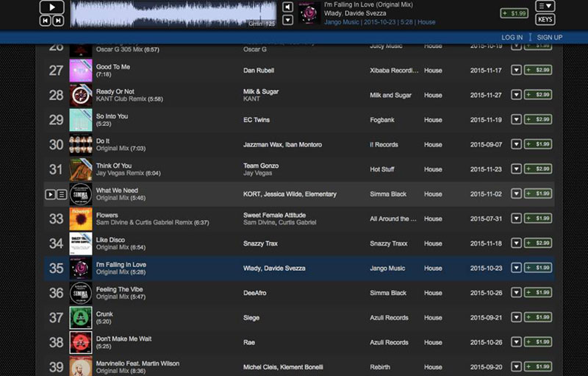588x376 pixels.
Task: Expand options arrow for Crunk track
Action: point(516,318)
